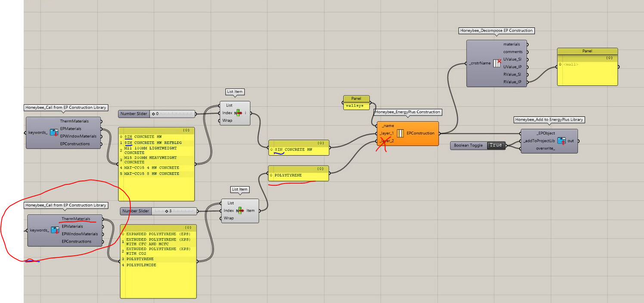Image resolution: width=644 pixels, height=303 pixels.
Task: Click the wallsys panel
Action: (x=356, y=102)
